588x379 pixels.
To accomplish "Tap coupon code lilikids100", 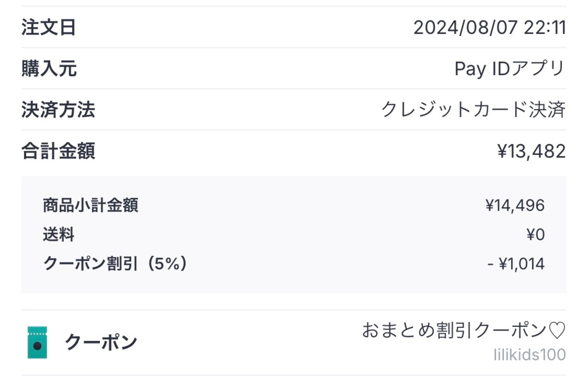I will pyautogui.click(x=530, y=355).
